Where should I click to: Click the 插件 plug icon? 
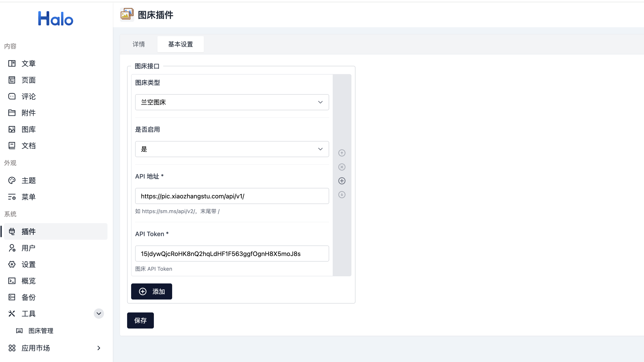[12, 231]
